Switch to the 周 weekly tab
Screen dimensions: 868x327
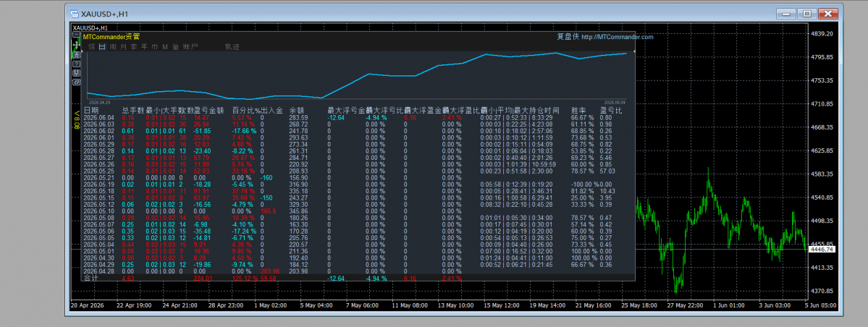[x=113, y=47]
